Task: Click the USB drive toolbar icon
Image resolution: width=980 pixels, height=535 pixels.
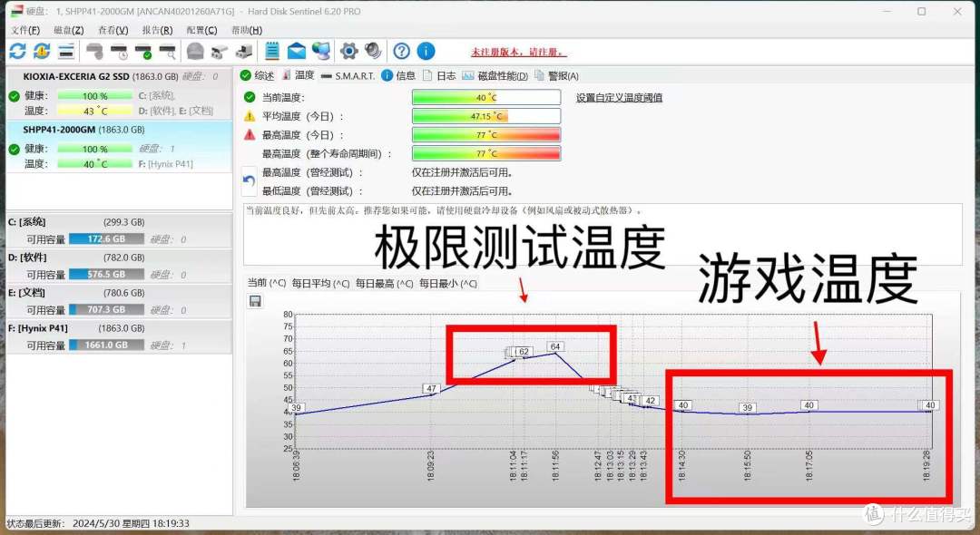Action: [x=244, y=52]
